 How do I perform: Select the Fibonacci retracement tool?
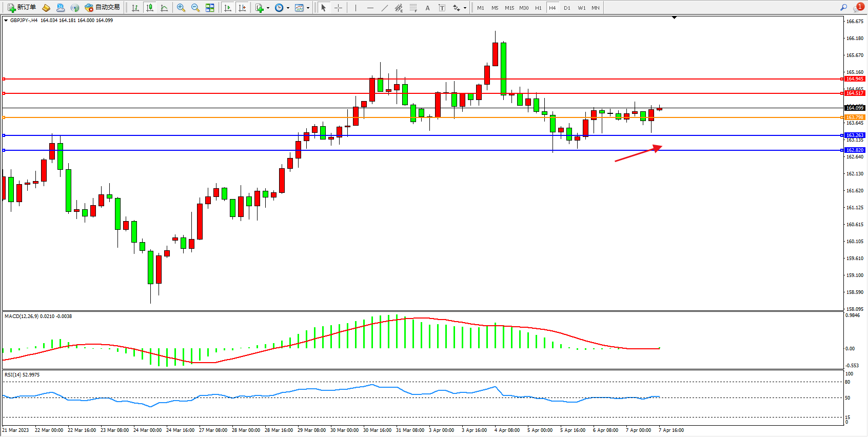(x=413, y=8)
